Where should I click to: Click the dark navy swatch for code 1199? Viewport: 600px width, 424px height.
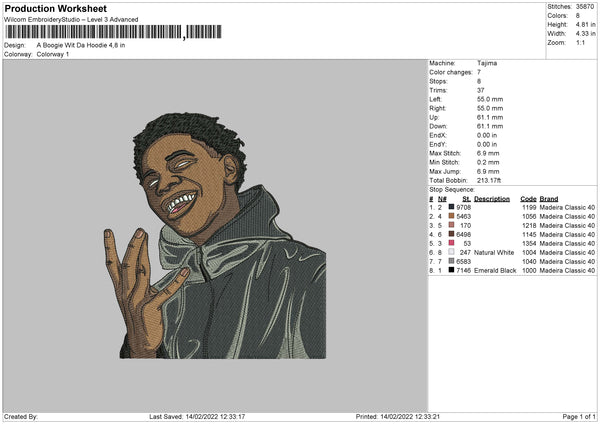tap(451, 207)
